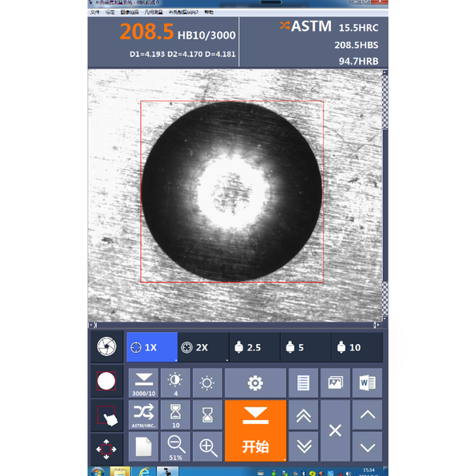Click the four-arrow move region icon

pos(107,449)
